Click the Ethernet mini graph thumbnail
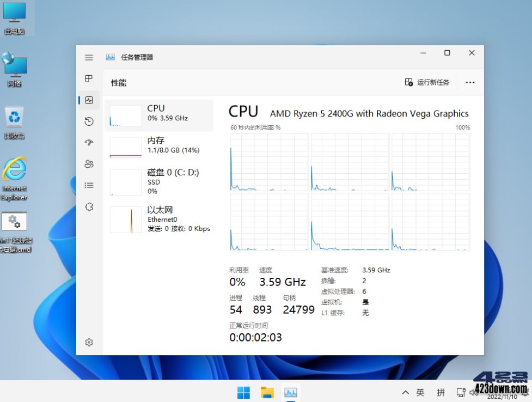The height and width of the screenshot is (402, 532). pos(126,220)
